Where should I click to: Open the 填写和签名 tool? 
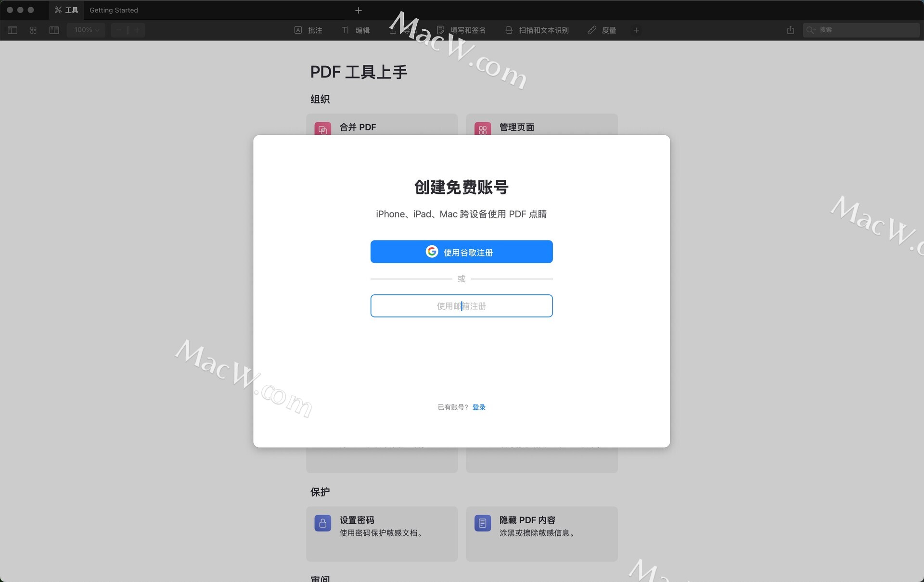(461, 30)
